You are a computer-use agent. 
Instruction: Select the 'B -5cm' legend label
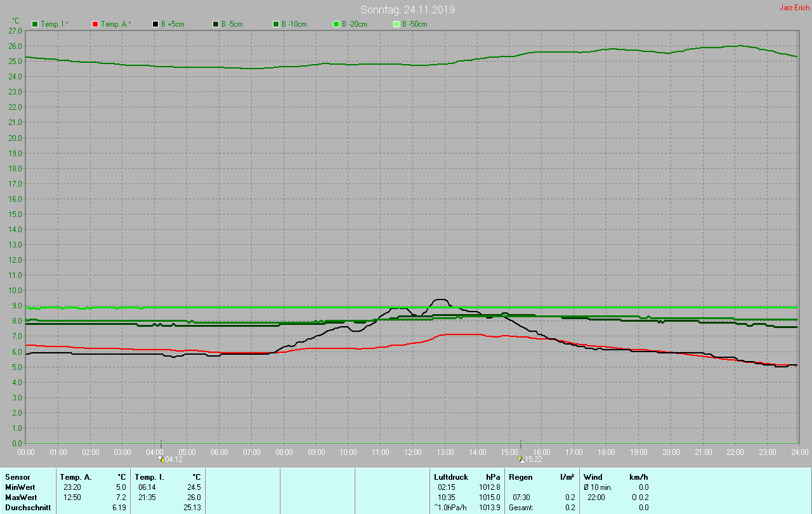tap(232, 24)
